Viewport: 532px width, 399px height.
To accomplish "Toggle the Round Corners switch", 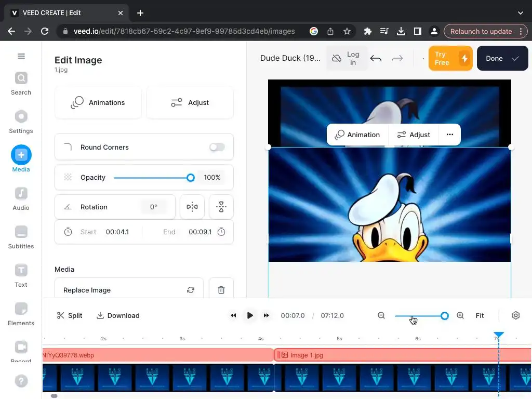I will (217, 147).
